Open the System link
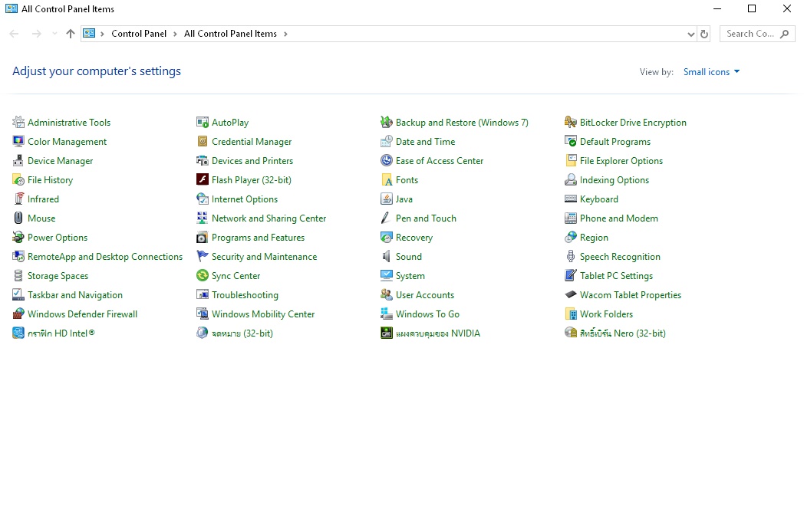 tap(410, 276)
